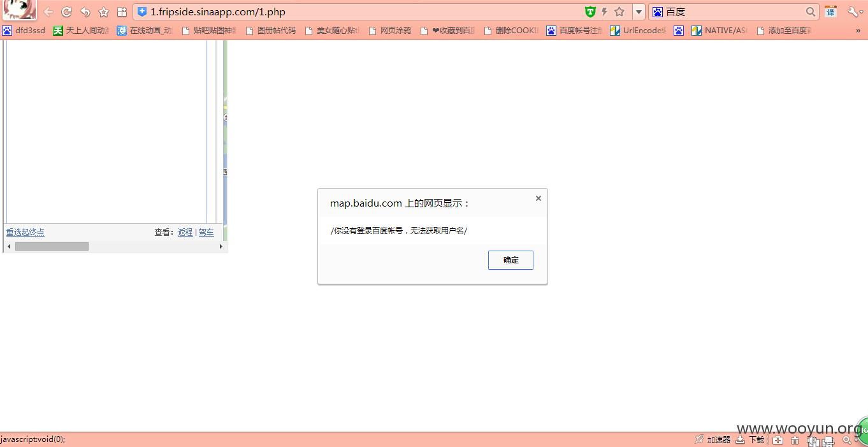Screen dimensions: 868x447
Task: Click the 确定 button in the alert dialog
Action: (510, 260)
